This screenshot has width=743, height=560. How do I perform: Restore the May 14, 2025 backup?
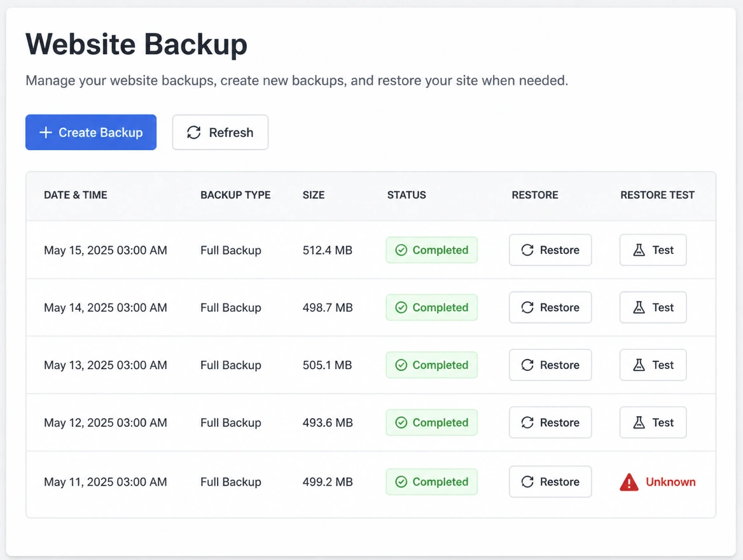(550, 307)
